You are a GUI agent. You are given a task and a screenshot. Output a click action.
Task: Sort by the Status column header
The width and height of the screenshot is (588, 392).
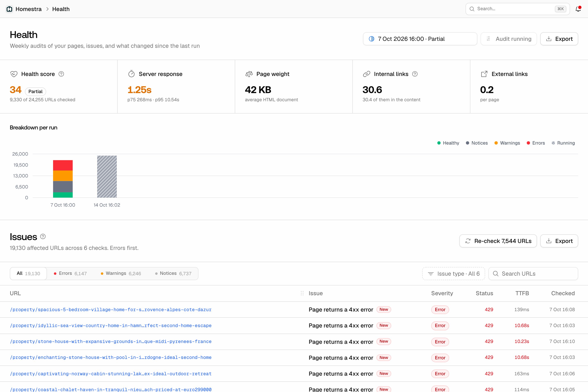pyautogui.click(x=484, y=293)
